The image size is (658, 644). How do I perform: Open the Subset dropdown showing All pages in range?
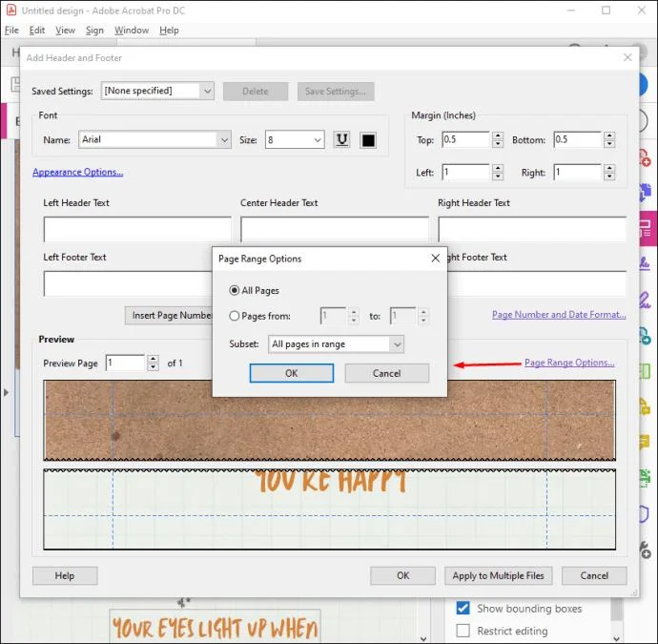pyautogui.click(x=336, y=344)
